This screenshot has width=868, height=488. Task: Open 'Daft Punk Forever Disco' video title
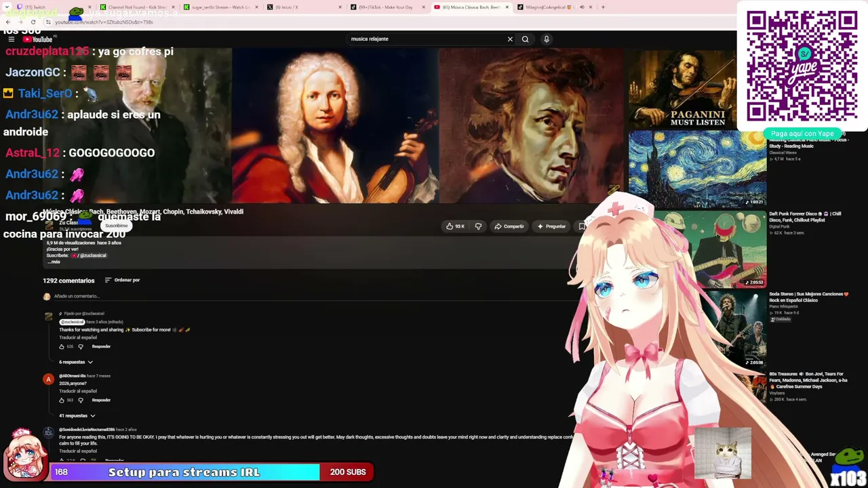tap(806, 217)
